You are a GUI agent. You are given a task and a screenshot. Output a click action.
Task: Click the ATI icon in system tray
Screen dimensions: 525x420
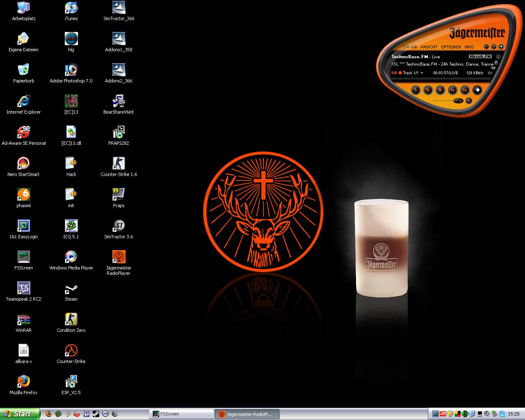point(443,414)
